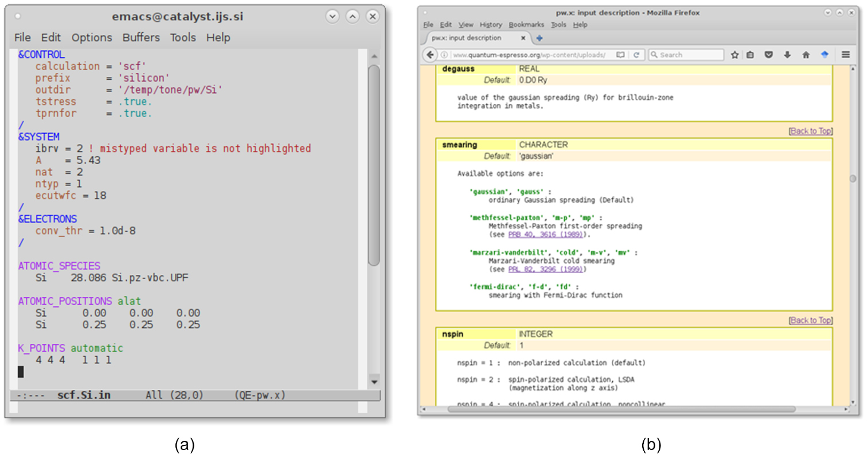Screen dimensions: 868x458
Task: Show site information icon in Firefox address bar
Action: pyautogui.click(x=444, y=55)
